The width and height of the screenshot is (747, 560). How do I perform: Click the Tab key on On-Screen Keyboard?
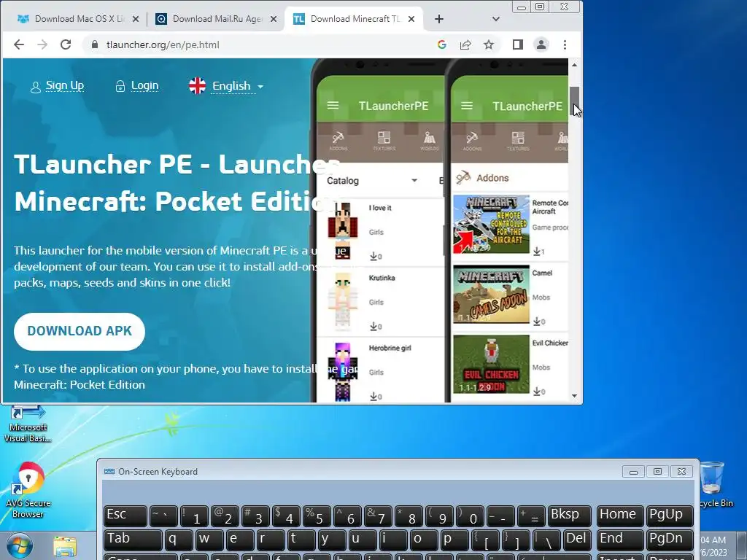(133, 540)
